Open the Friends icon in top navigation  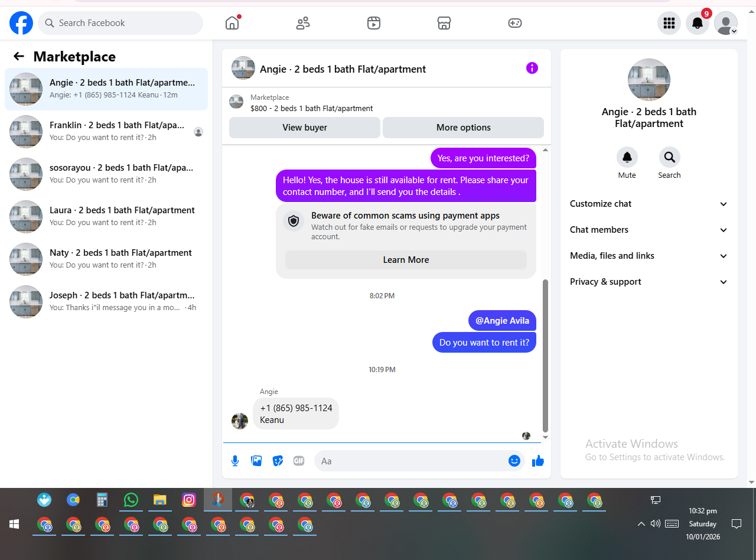[303, 23]
